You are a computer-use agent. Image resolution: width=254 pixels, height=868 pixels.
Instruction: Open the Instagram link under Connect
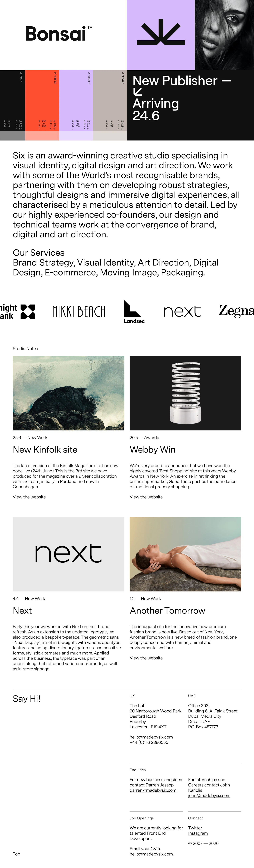point(198,833)
